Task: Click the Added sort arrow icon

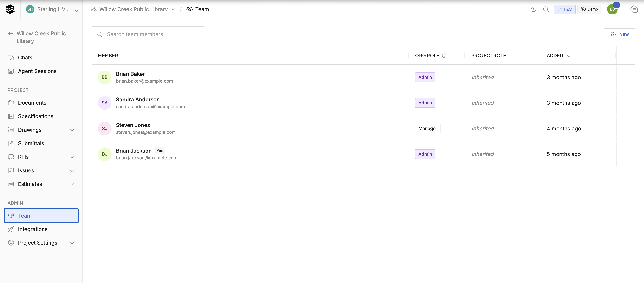Action: [569, 56]
